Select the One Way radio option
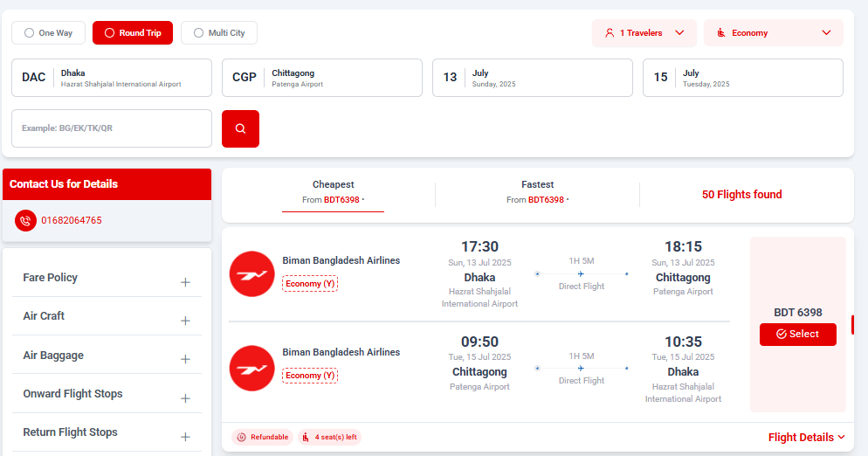The width and height of the screenshot is (868, 456). tap(48, 32)
